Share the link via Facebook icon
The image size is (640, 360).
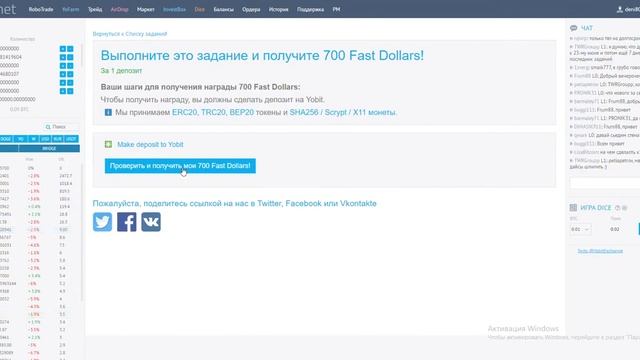tap(127, 222)
